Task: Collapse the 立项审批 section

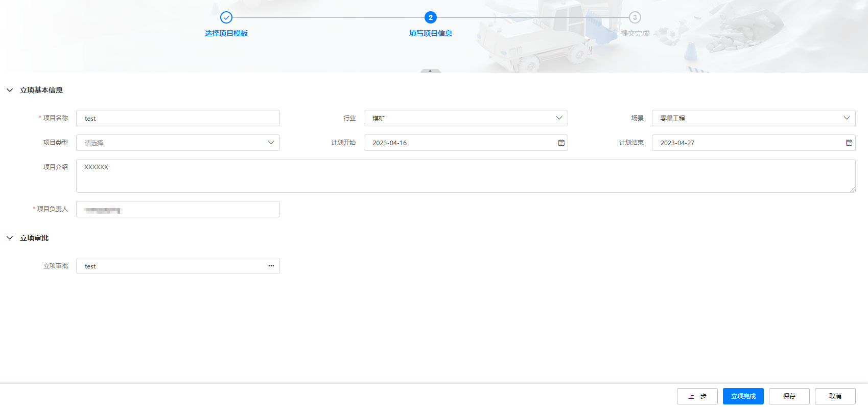Action: (10, 238)
